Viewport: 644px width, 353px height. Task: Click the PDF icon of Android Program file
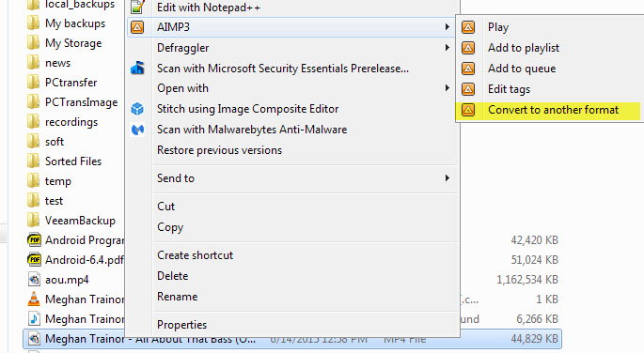34,239
